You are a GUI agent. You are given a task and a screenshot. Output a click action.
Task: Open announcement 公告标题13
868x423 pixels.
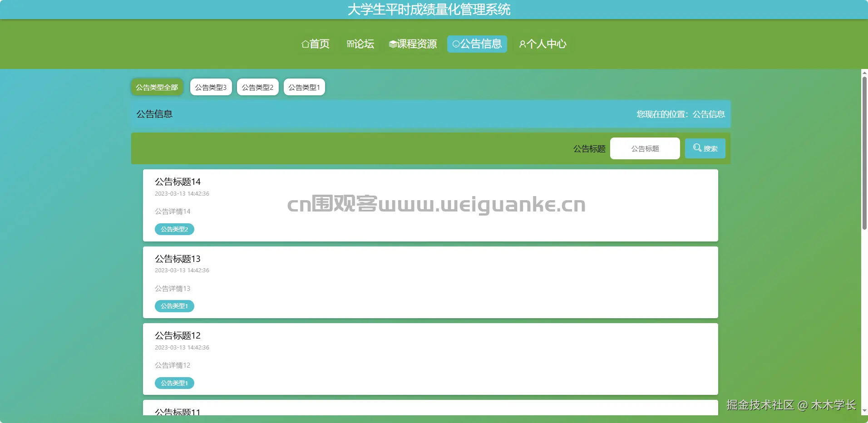[177, 259]
